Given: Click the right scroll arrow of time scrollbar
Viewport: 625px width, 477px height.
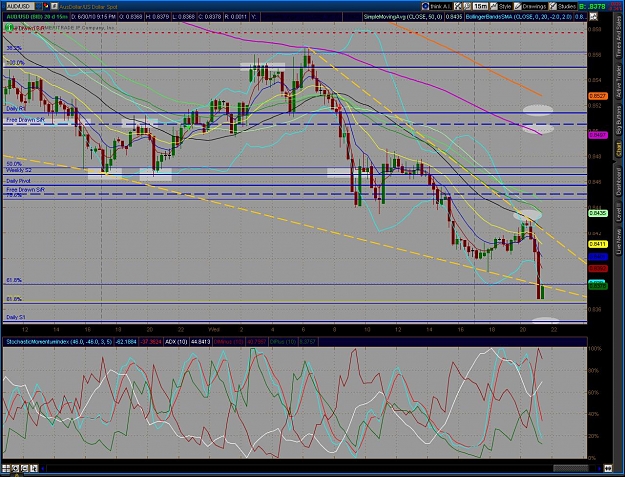Looking at the screenshot, I should point(599,469).
